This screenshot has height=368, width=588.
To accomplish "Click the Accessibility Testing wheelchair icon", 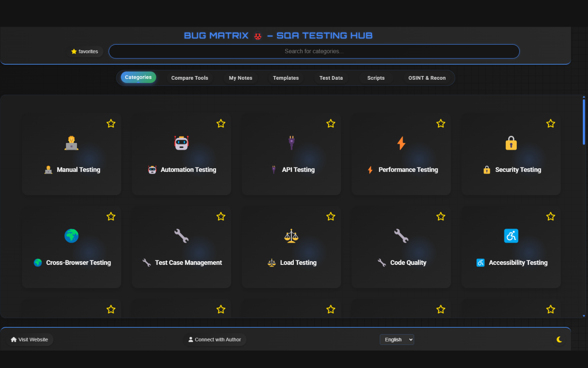I will 511,236.
